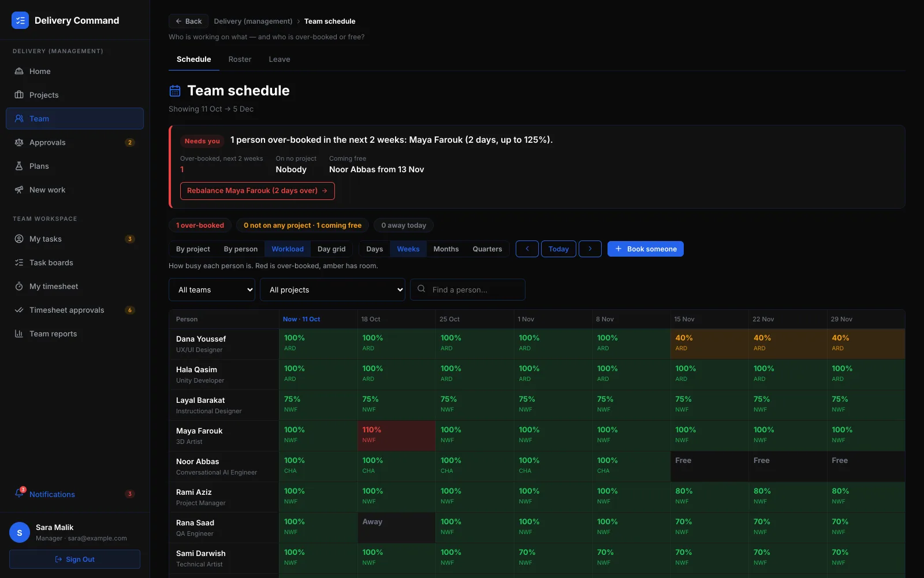Switch view to Workload
This screenshot has width=924, height=578.
(288, 249)
